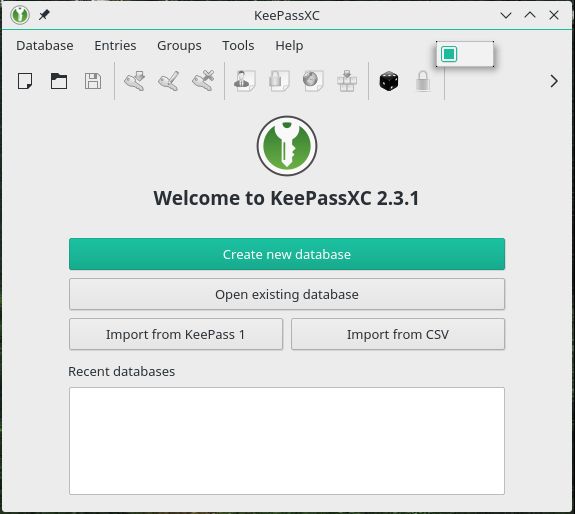Image resolution: width=575 pixels, height=514 pixels.
Task: Click the Copy username toolbar icon
Action: pos(245,81)
